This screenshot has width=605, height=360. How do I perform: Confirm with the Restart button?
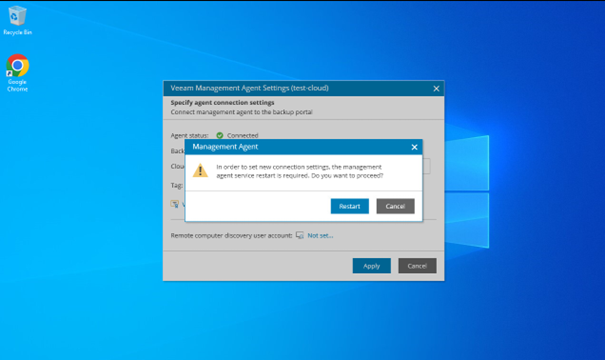click(350, 206)
